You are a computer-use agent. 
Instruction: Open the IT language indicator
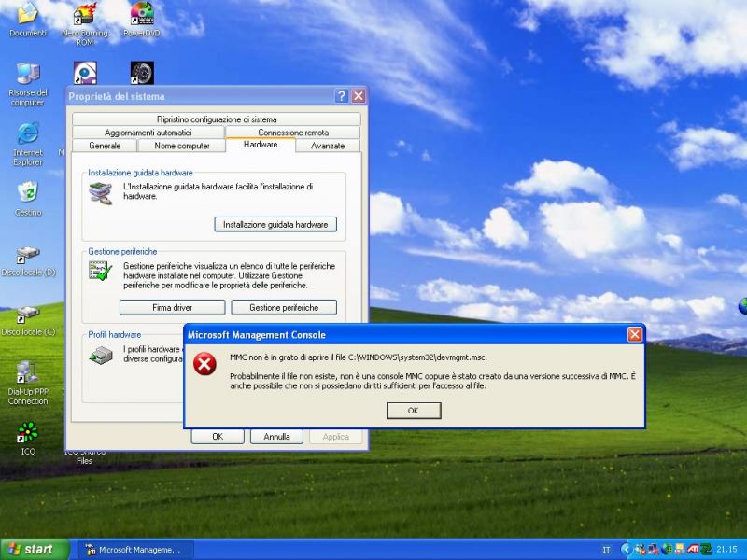606,550
